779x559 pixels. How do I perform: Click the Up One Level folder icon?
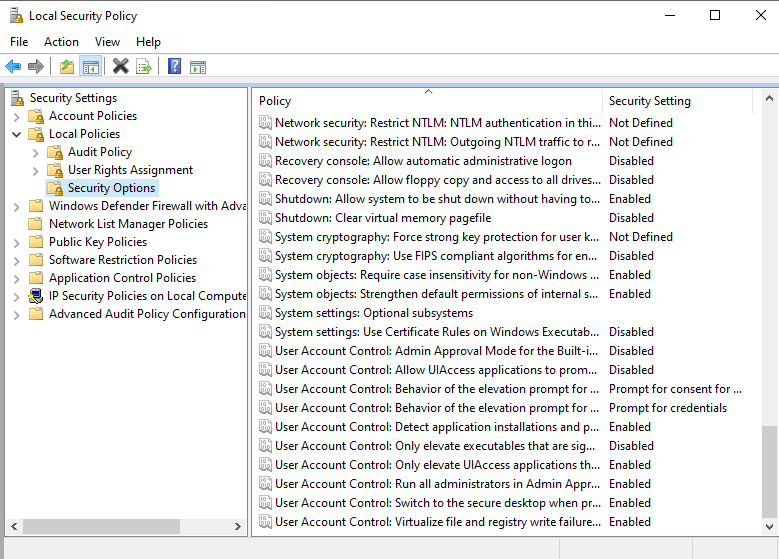(67, 66)
